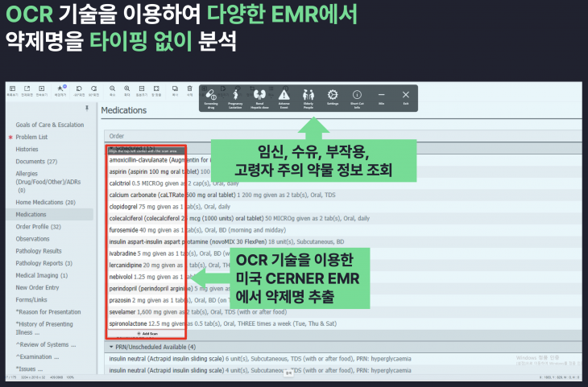Select the calcium carbonate (caLTRate) row
The height and width of the screenshot is (387, 588).
(x=343, y=196)
